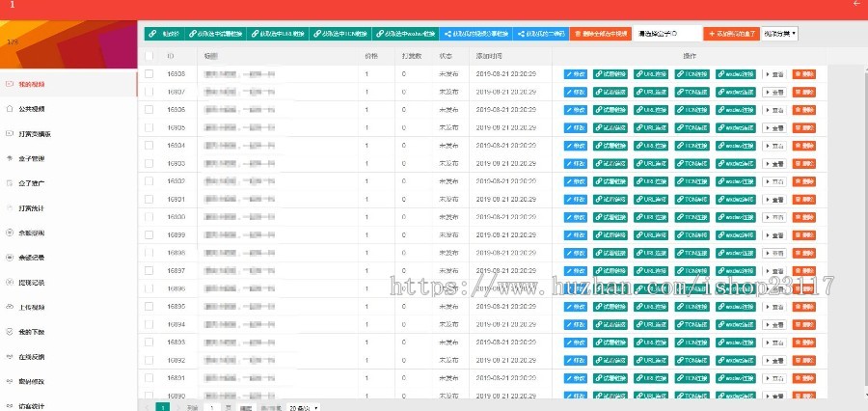Click the blue get my QR code button
The height and width of the screenshot is (411, 868).
pyautogui.click(x=541, y=34)
